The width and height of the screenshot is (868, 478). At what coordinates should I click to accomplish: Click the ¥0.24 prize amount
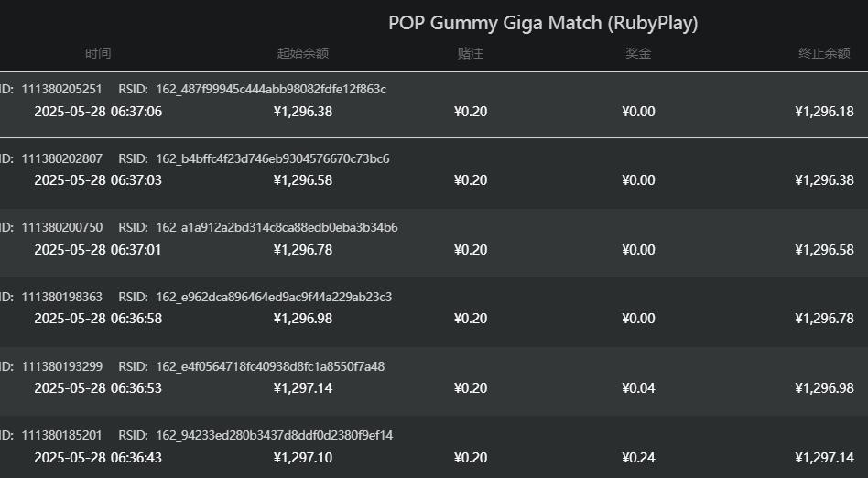(638, 458)
